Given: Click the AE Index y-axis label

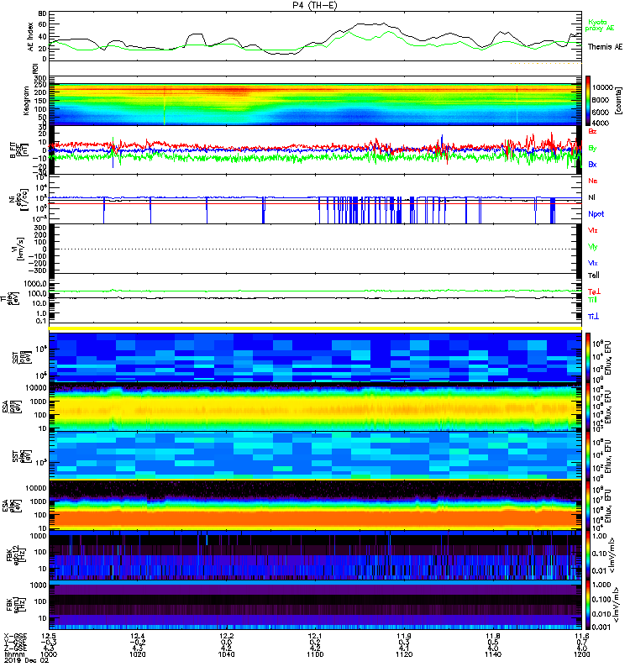Looking at the screenshot, I should pyautogui.click(x=30, y=37).
